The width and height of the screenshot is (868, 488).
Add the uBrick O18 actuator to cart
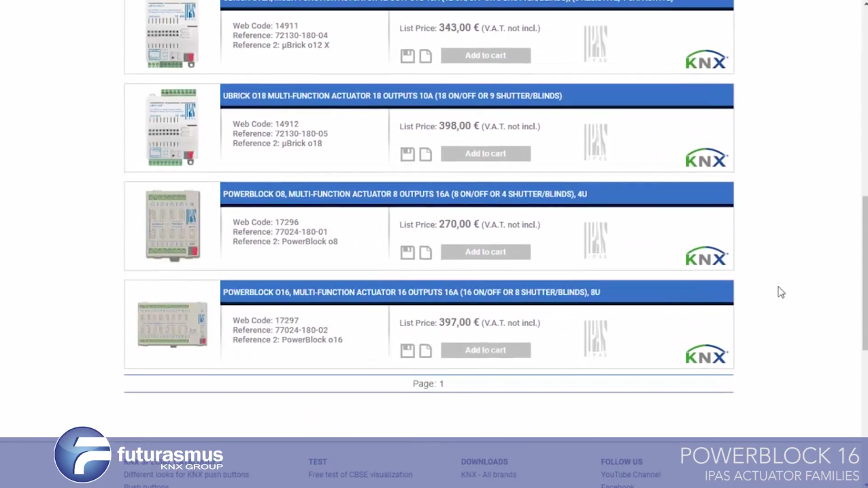pos(485,154)
